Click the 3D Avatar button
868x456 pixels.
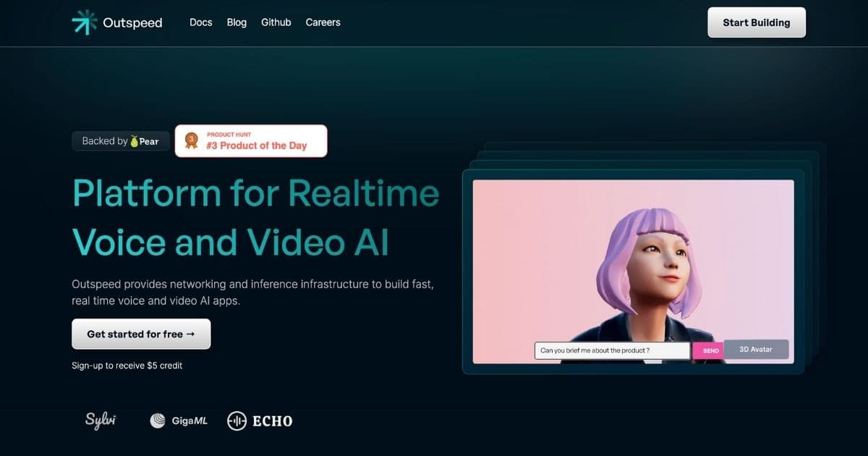coord(756,350)
